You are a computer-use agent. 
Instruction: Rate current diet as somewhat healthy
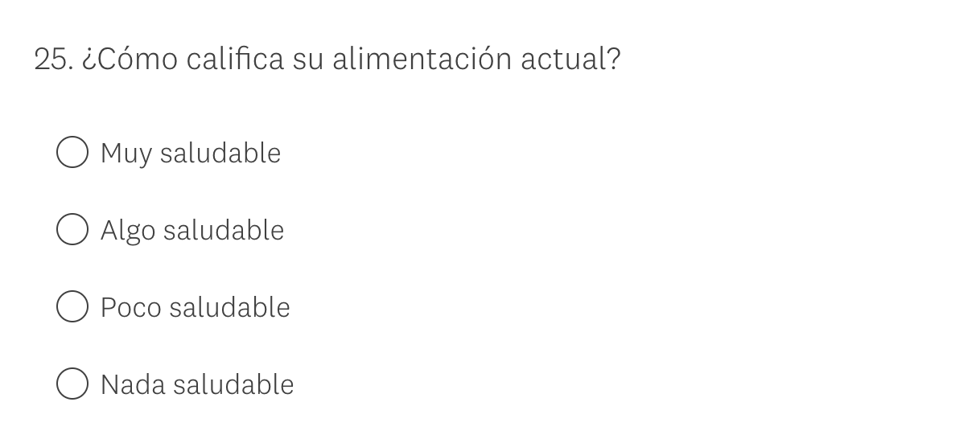tap(72, 230)
